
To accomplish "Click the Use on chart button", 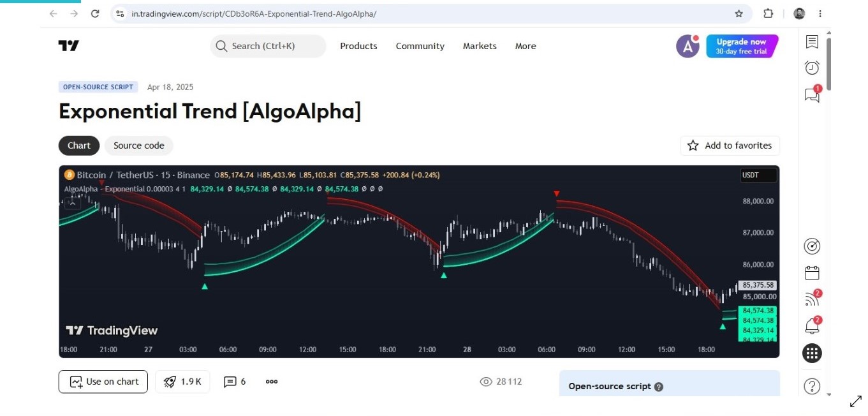I will click(x=103, y=382).
